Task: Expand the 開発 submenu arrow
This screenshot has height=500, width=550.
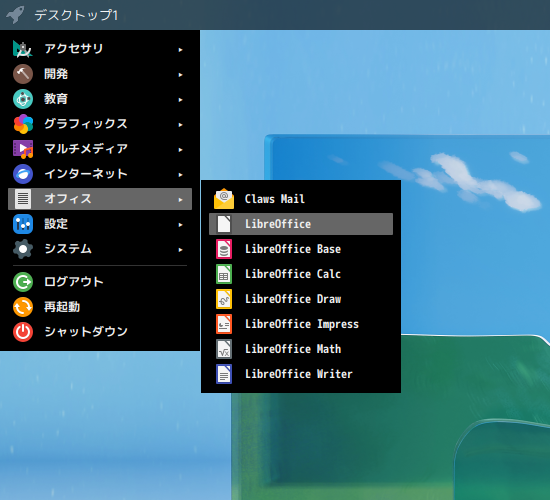Action: (180, 75)
